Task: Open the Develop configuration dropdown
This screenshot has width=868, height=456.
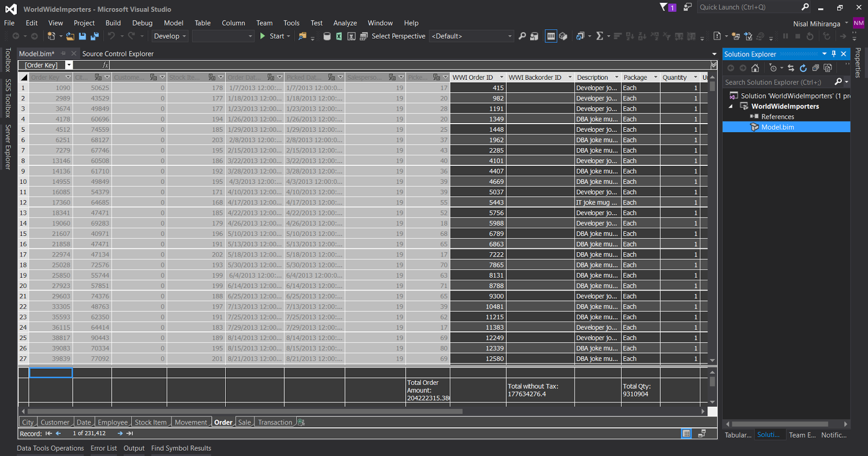Action: 170,36
